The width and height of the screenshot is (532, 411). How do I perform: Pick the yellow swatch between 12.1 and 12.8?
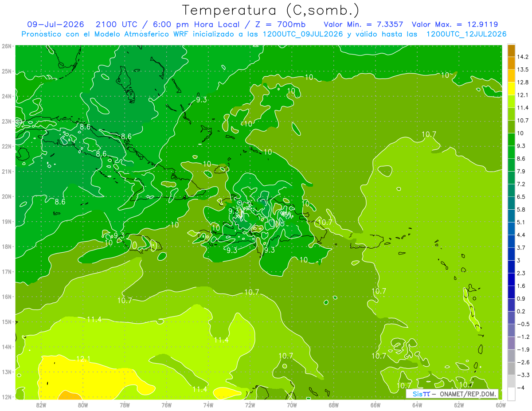(x=511, y=89)
